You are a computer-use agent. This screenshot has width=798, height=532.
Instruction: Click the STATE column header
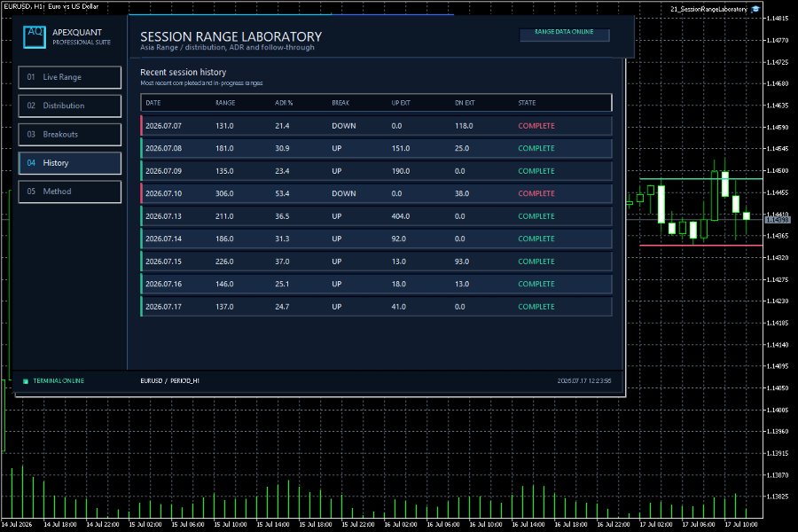pos(527,103)
